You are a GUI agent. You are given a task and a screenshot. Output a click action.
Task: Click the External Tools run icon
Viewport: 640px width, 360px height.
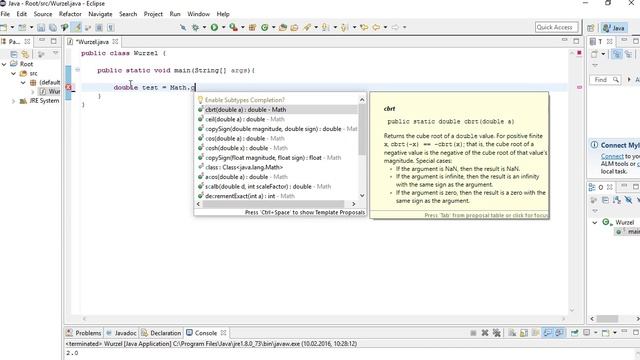coord(233,27)
